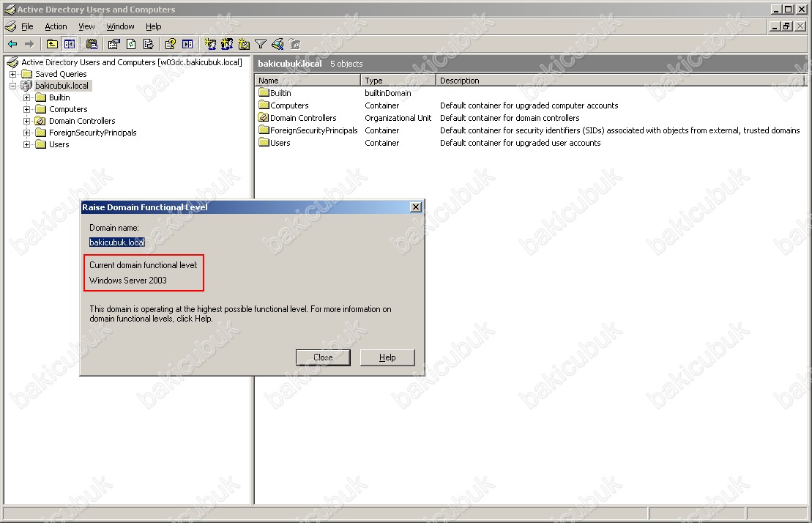812x523 pixels.
Task: Toggle the Show/Hide Action Pane icon
Action: click(187, 45)
